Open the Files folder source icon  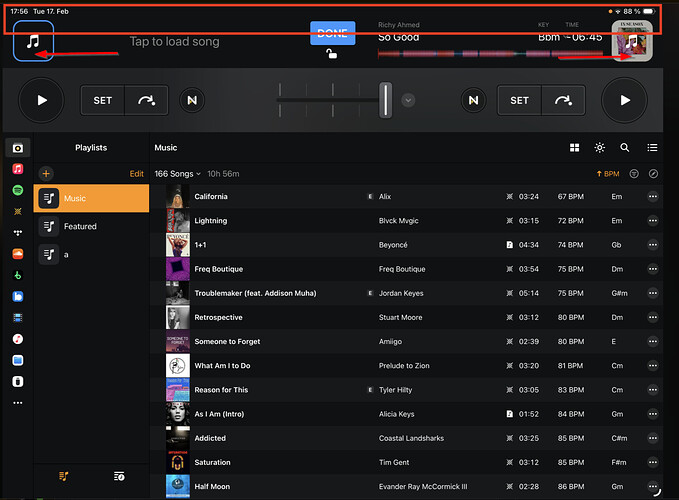18,360
